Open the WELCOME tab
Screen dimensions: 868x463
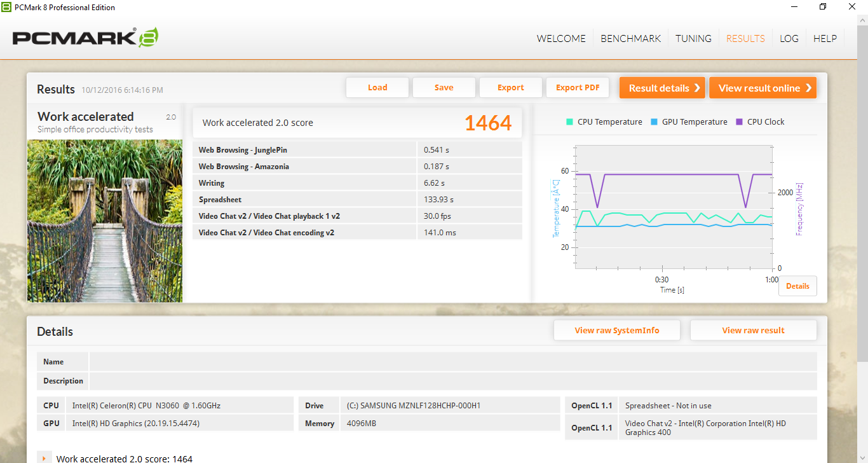pyautogui.click(x=561, y=38)
